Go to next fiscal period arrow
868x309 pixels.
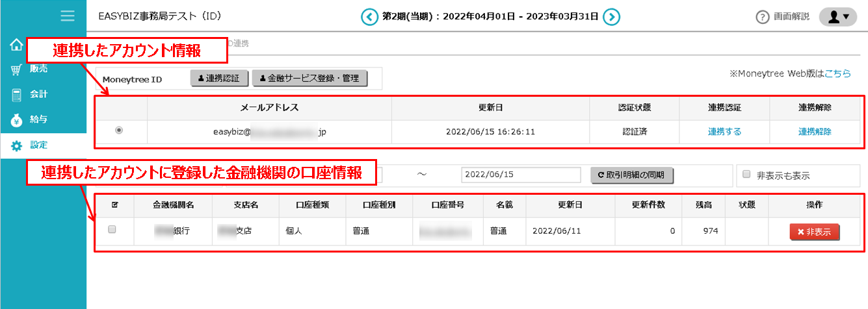point(611,17)
